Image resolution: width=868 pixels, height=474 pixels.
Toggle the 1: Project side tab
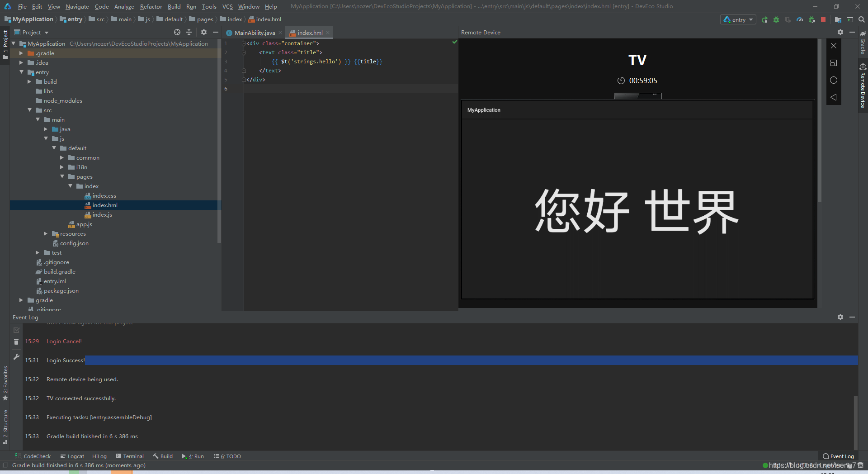(x=5, y=45)
